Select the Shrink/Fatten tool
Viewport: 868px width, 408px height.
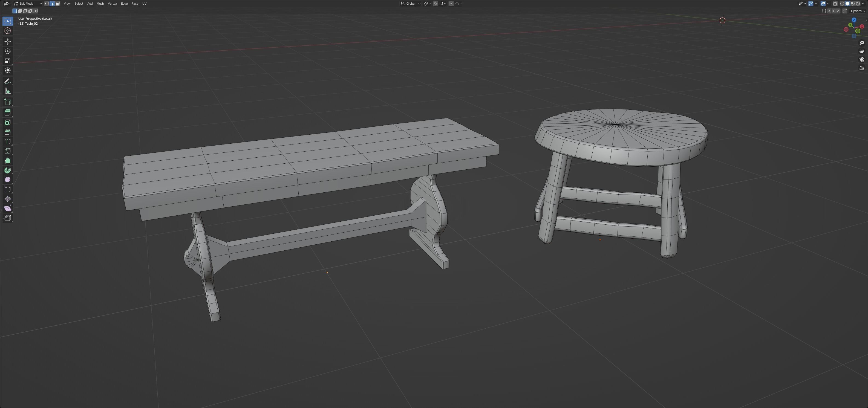tap(8, 199)
